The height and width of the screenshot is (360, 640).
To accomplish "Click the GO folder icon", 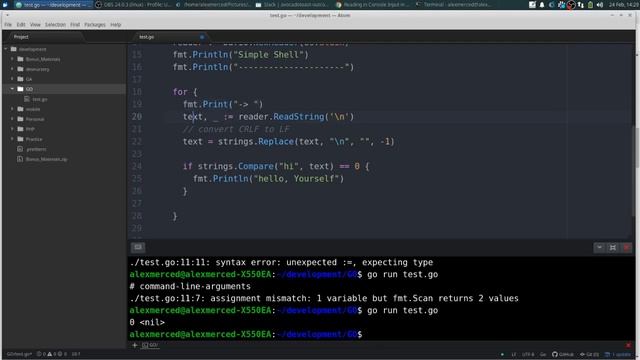I will (20, 89).
